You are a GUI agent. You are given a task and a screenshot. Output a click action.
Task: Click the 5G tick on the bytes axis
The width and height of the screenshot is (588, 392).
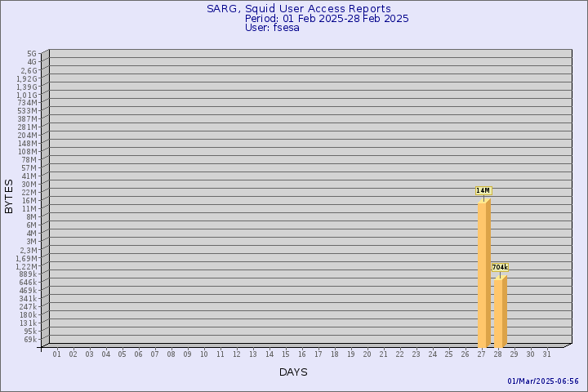31,54
